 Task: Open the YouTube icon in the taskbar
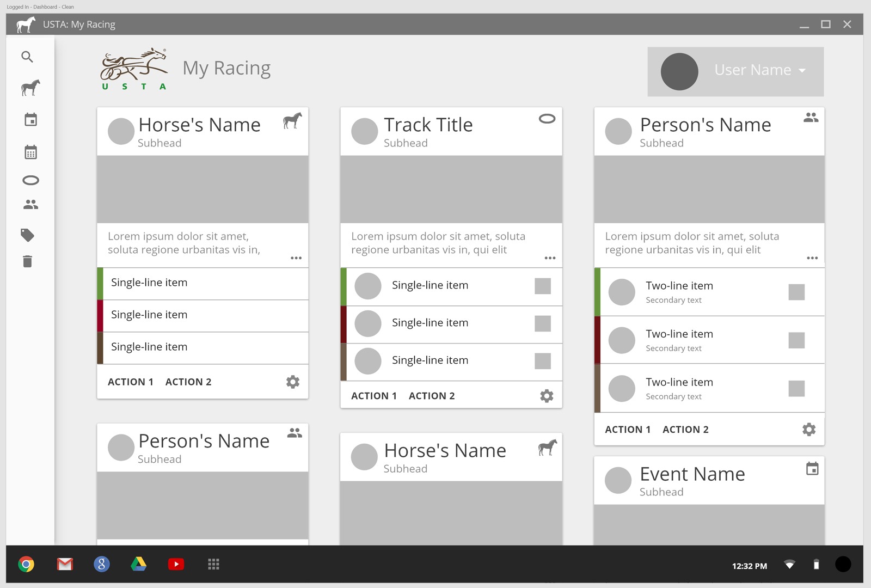point(176,564)
